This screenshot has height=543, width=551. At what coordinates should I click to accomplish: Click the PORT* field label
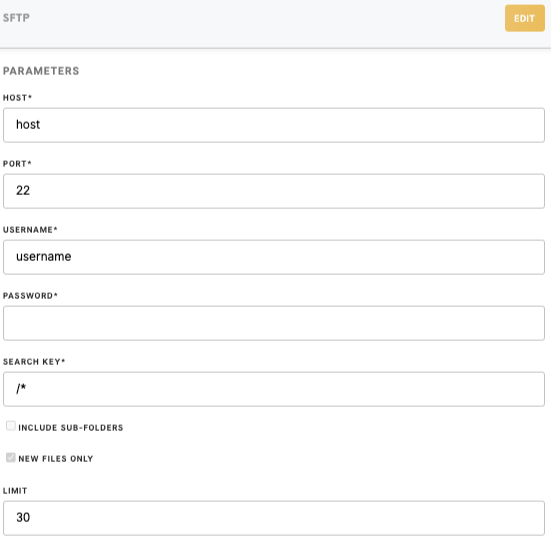(x=17, y=164)
